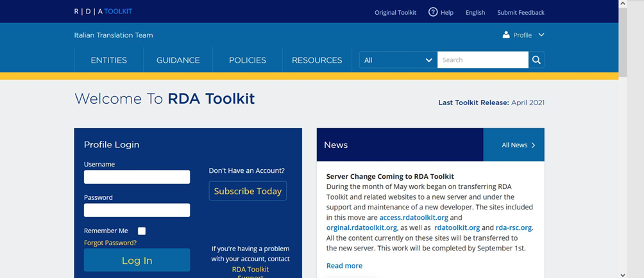Image resolution: width=644 pixels, height=278 pixels.
Task: Click the Log In button
Action: [137, 260]
